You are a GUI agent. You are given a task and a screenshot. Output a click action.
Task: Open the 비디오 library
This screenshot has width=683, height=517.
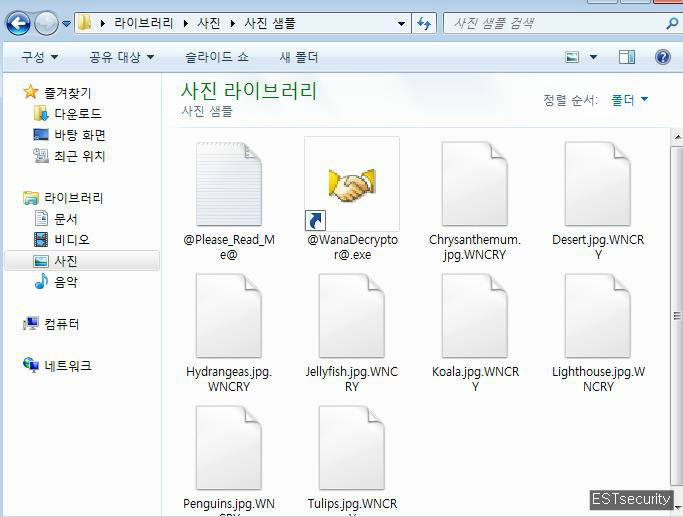point(72,240)
